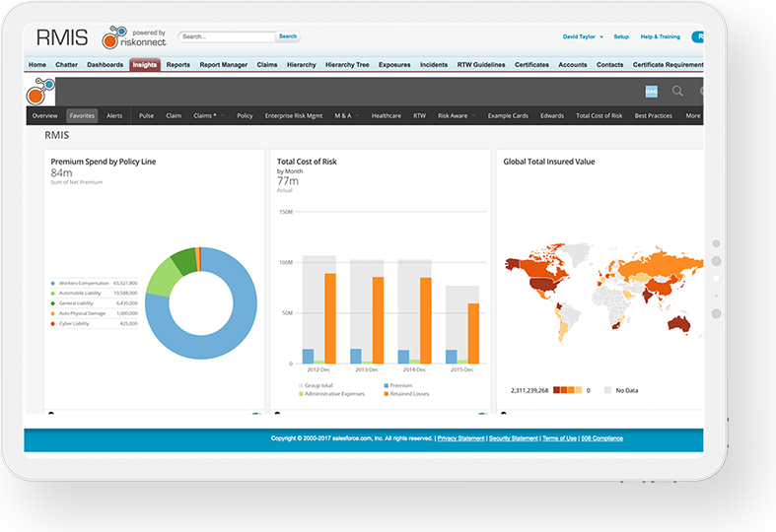
Task: Go to the Home tab
Action: (x=37, y=65)
